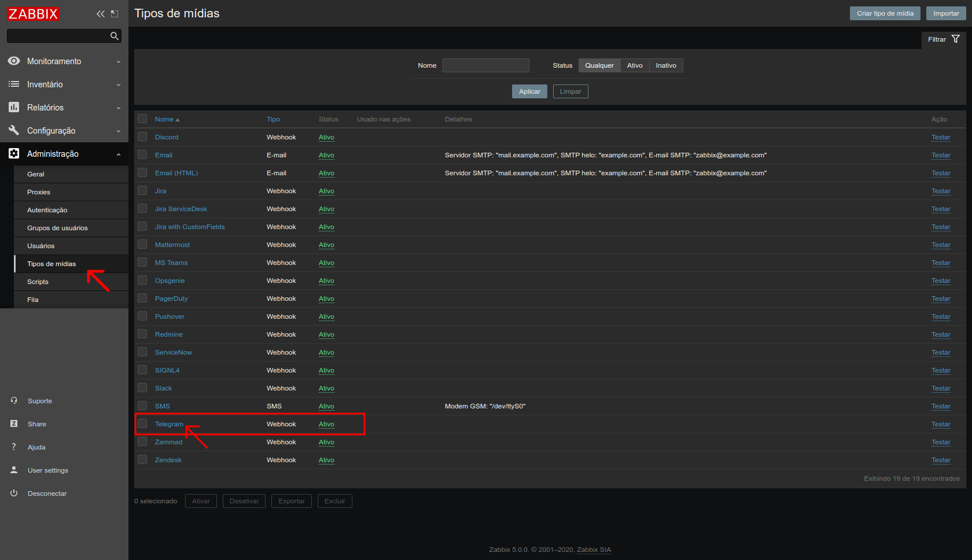972x560 pixels.
Task: Open Geral under Administração
Action: click(x=71, y=174)
